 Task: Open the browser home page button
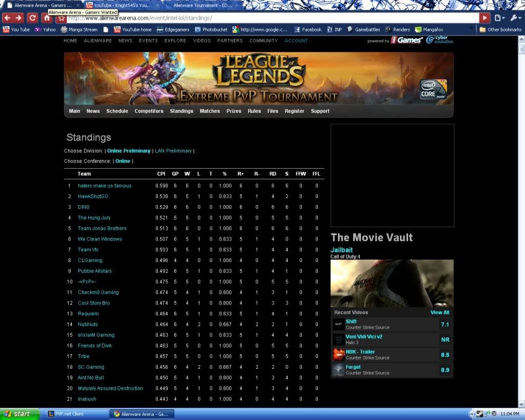(47, 18)
